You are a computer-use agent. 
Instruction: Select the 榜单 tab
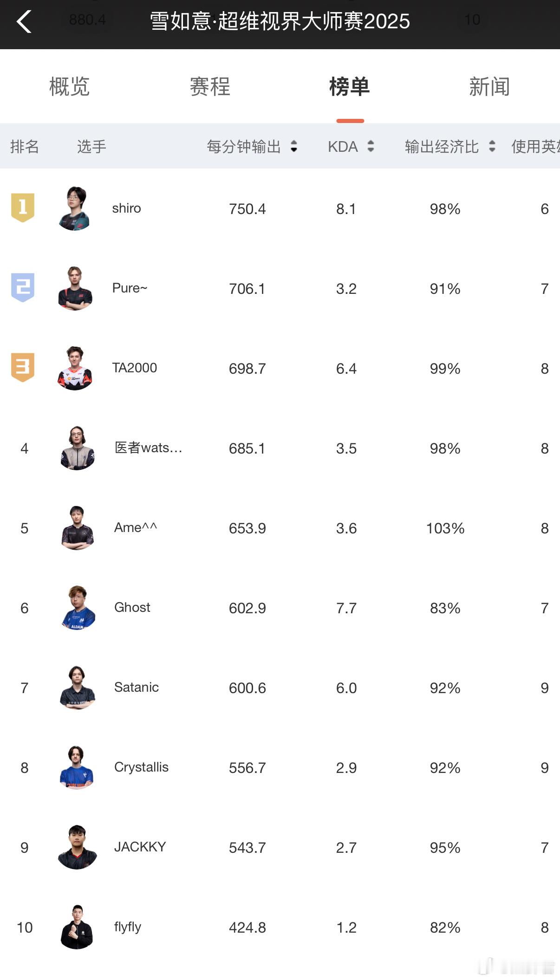350,87
